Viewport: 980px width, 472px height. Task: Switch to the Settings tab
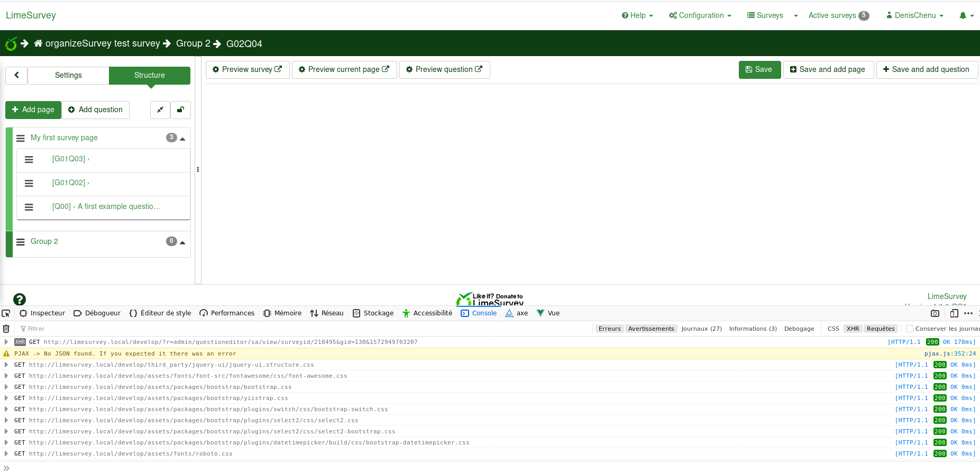pyautogui.click(x=68, y=75)
